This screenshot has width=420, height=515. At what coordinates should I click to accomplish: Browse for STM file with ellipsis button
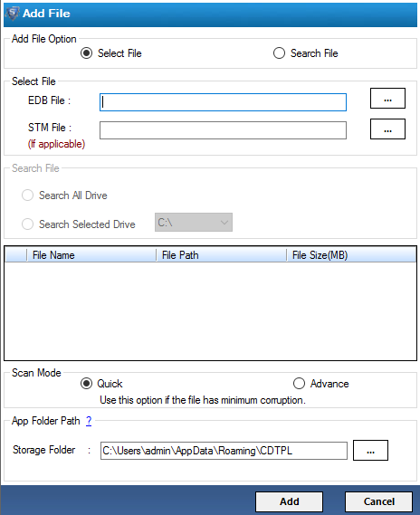[387, 129]
